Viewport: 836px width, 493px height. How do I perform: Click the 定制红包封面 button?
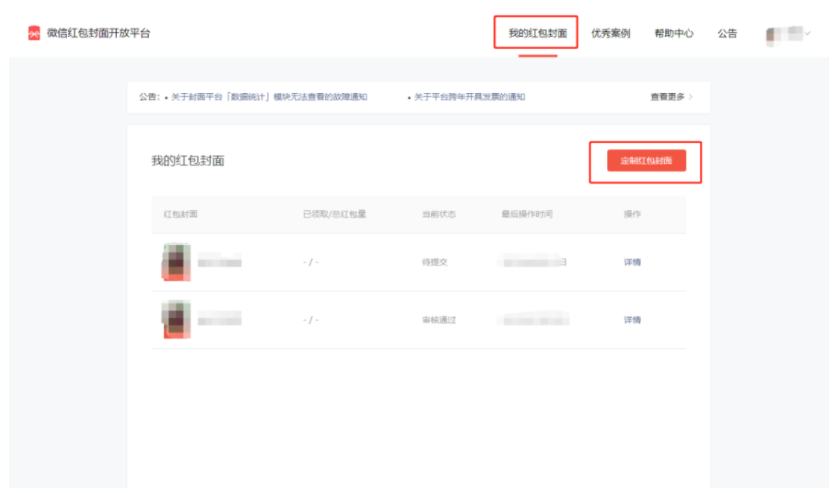(x=646, y=160)
